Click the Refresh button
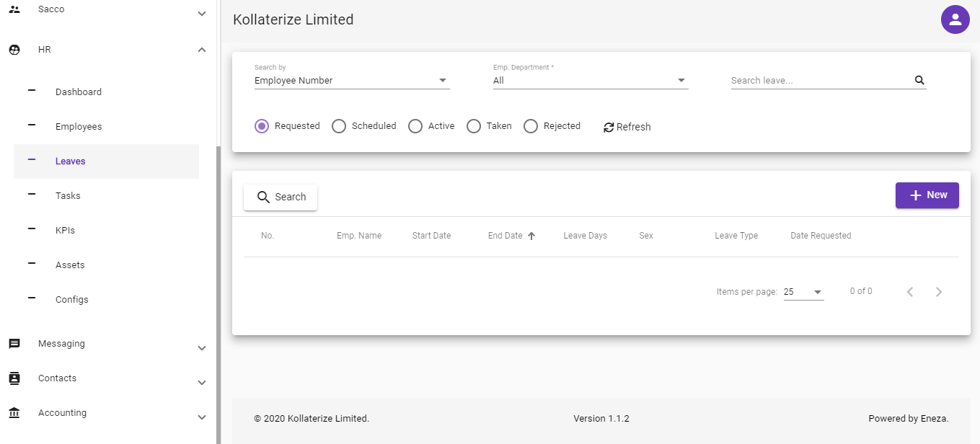 (627, 127)
